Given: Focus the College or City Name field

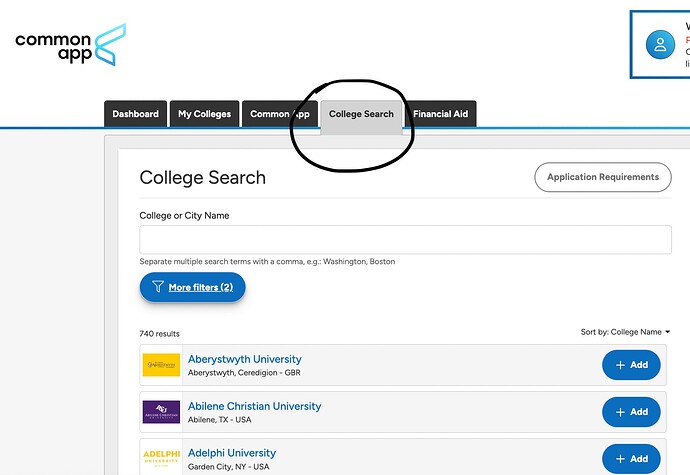Looking at the screenshot, I should 405,239.
